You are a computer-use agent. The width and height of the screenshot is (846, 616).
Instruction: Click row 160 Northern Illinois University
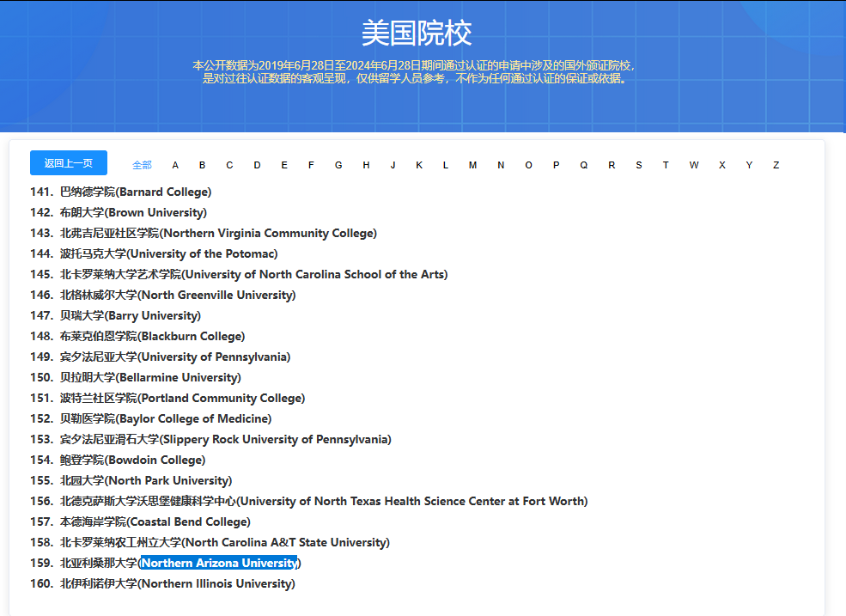coord(163,583)
